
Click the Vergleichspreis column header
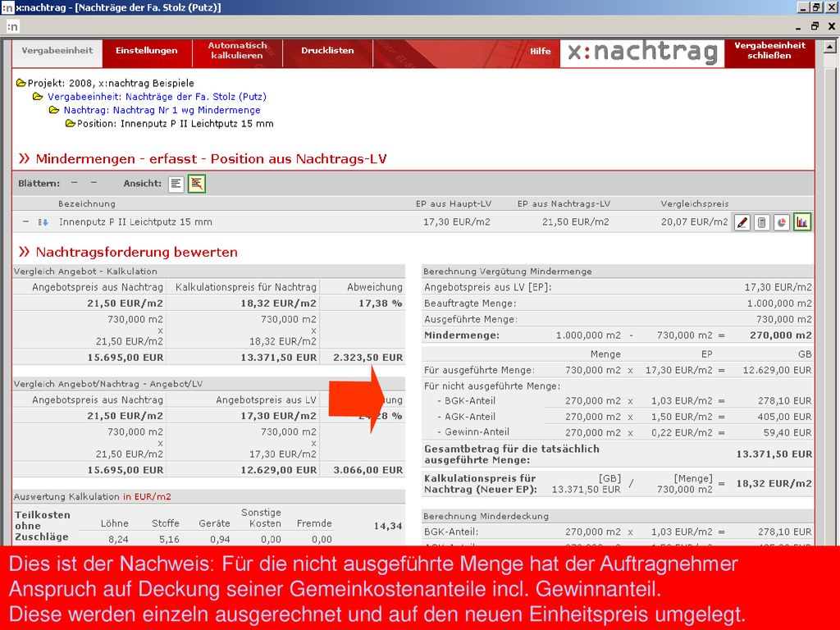click(694, 203)
